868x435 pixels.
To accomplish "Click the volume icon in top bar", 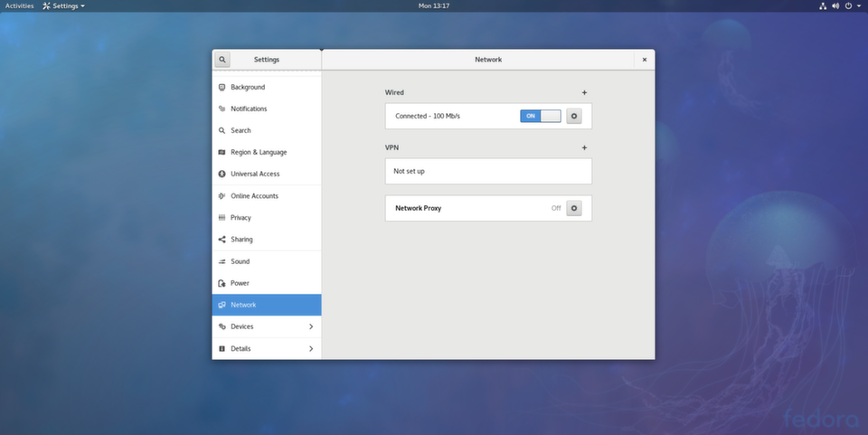I will click(835, 6).
